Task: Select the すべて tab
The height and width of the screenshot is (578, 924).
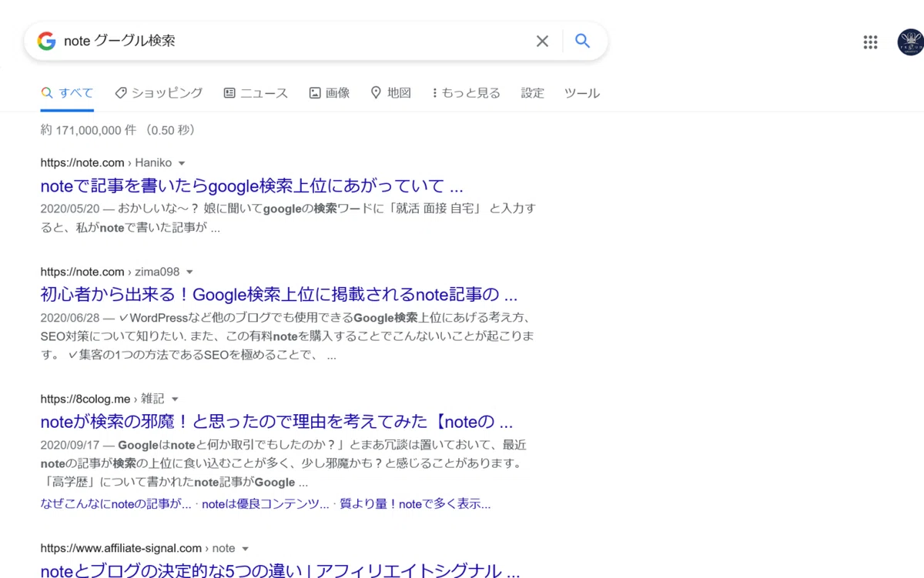Action: click(x=67, y=93)
